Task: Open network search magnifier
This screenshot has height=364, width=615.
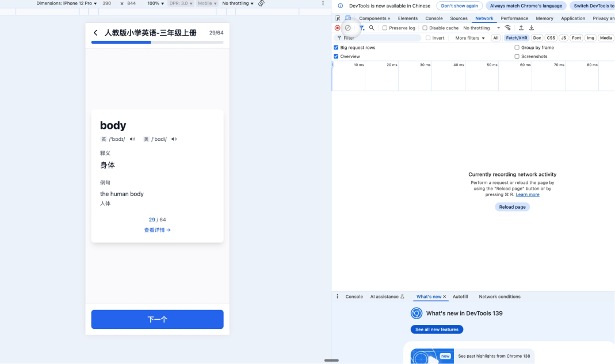Action: point(372,28)
